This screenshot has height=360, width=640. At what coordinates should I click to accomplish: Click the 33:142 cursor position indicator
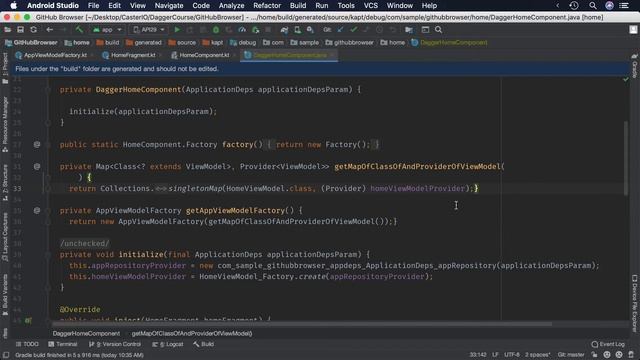478,355
